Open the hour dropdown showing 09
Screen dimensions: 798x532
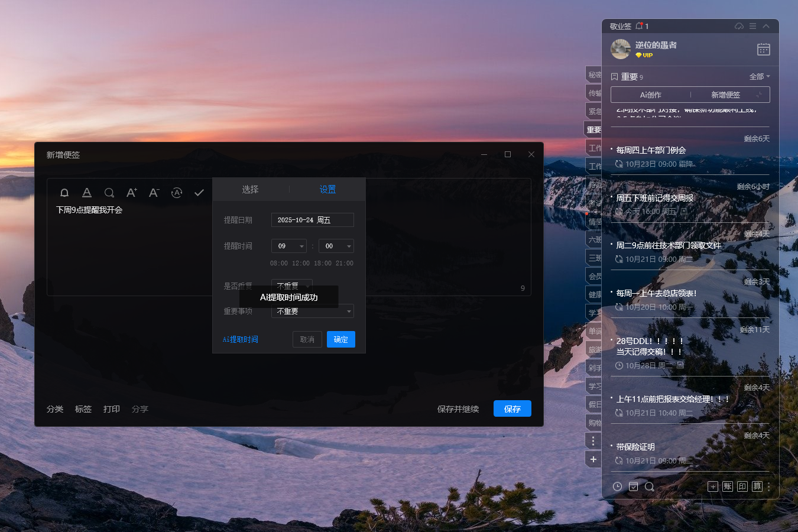pos(288,246)
